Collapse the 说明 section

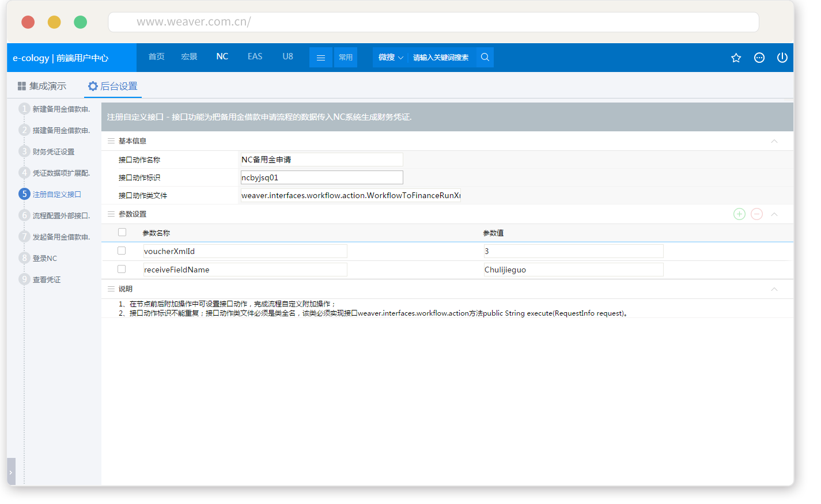point(774,289)
